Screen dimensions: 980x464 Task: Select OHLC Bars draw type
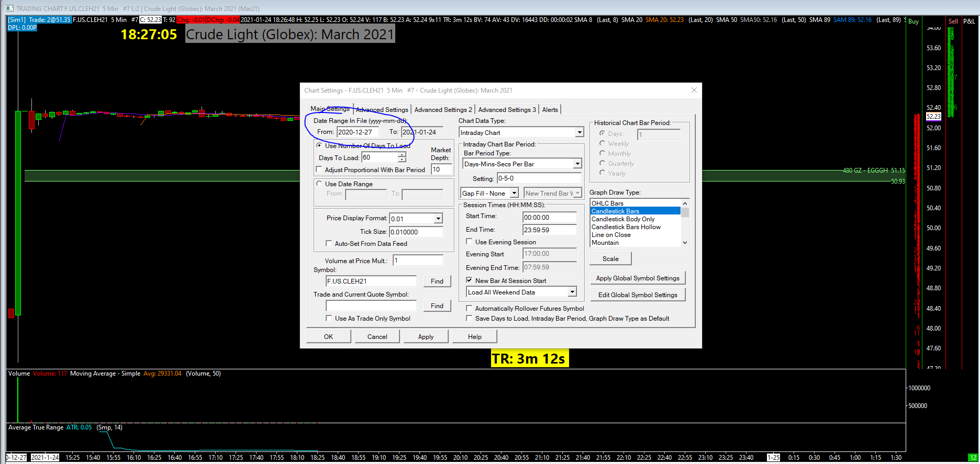[x=636, y=203]
